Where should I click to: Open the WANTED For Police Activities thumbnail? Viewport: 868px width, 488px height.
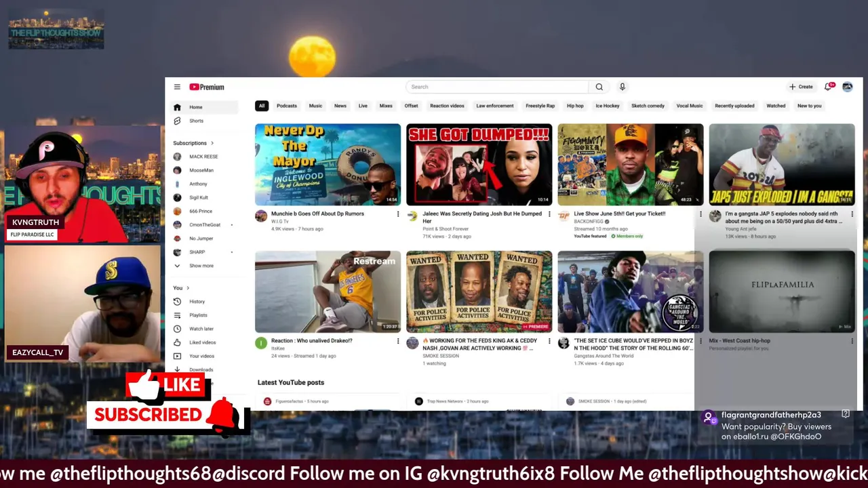tap(479, 291)
